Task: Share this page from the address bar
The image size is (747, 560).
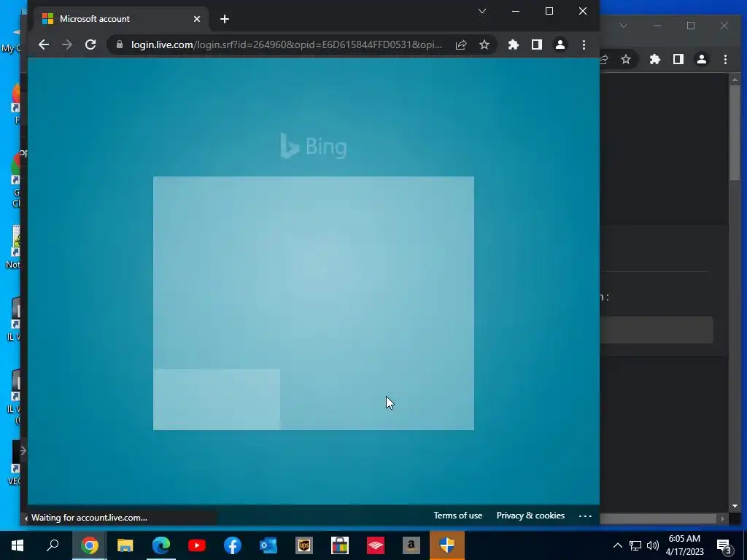Action: (x=461, y=44)
